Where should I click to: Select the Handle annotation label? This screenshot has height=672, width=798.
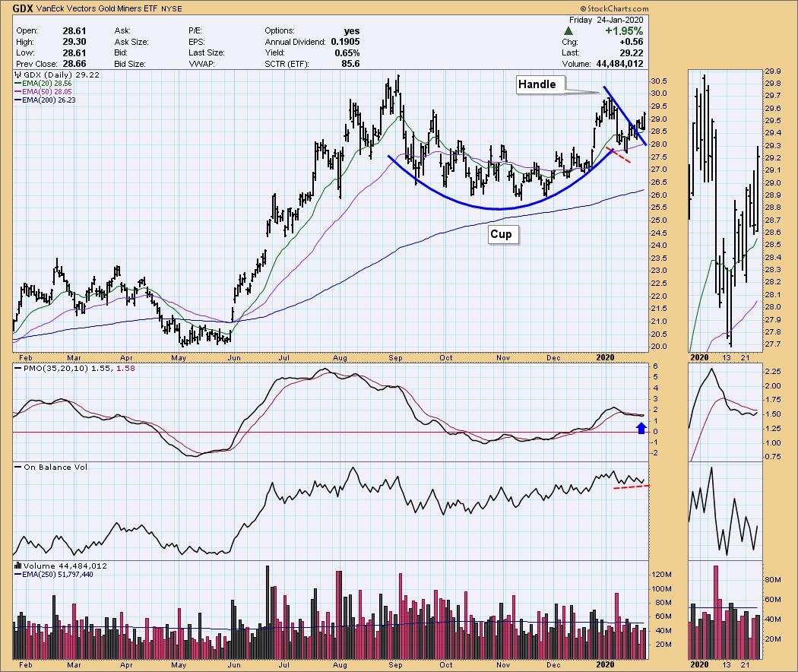coord(537,84)
